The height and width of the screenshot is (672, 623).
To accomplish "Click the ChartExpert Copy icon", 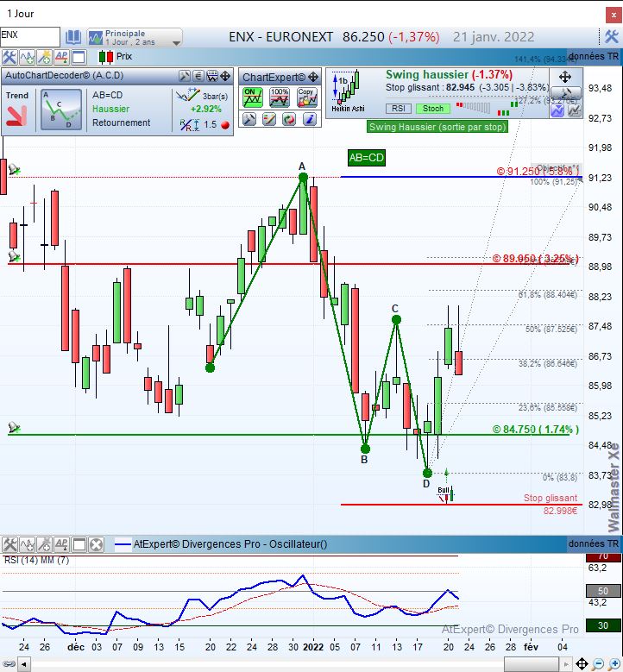I will click(307, 97).
